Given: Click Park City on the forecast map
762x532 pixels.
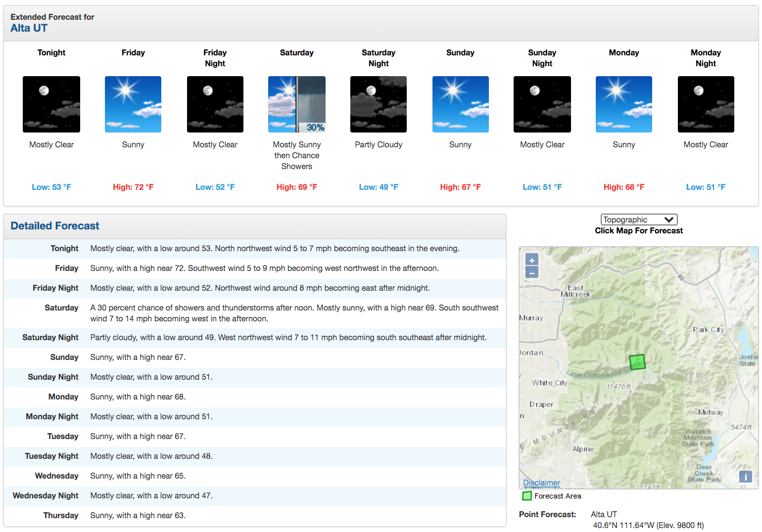Looking at the screenshot, I should [708, 330].
